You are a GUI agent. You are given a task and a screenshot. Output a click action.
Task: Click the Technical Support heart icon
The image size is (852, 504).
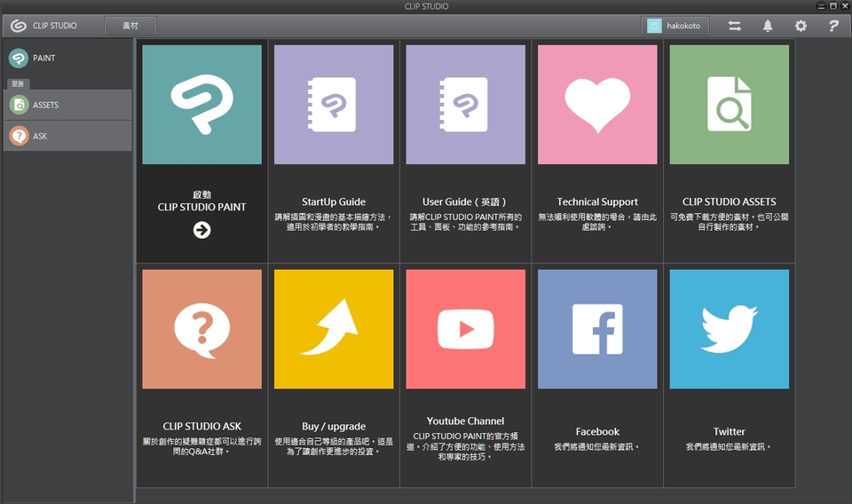pyautogui.click(x=597, y=105)
